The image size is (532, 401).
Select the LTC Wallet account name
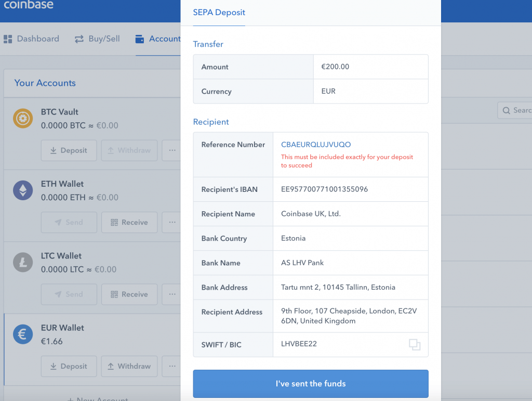61,256
